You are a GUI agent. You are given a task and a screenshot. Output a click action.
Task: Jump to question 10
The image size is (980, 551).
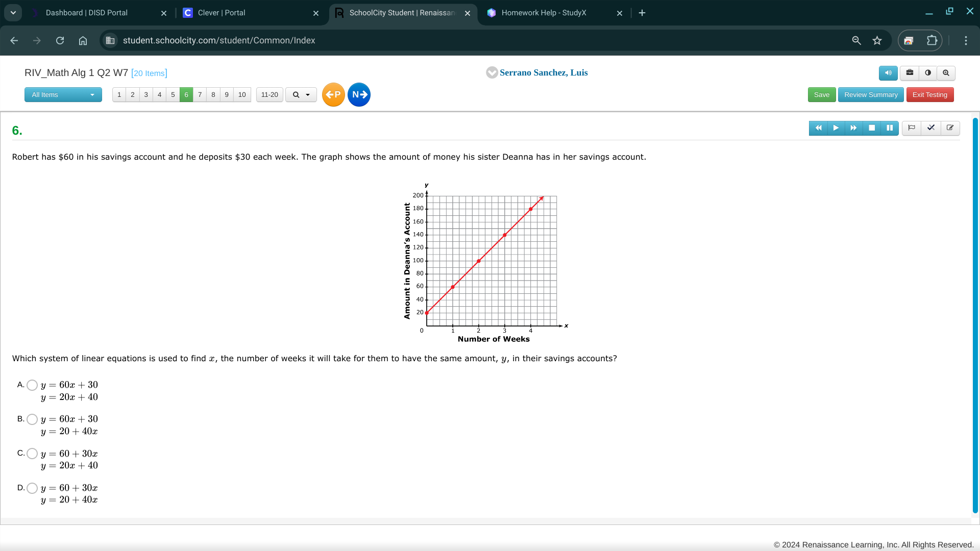242,95
